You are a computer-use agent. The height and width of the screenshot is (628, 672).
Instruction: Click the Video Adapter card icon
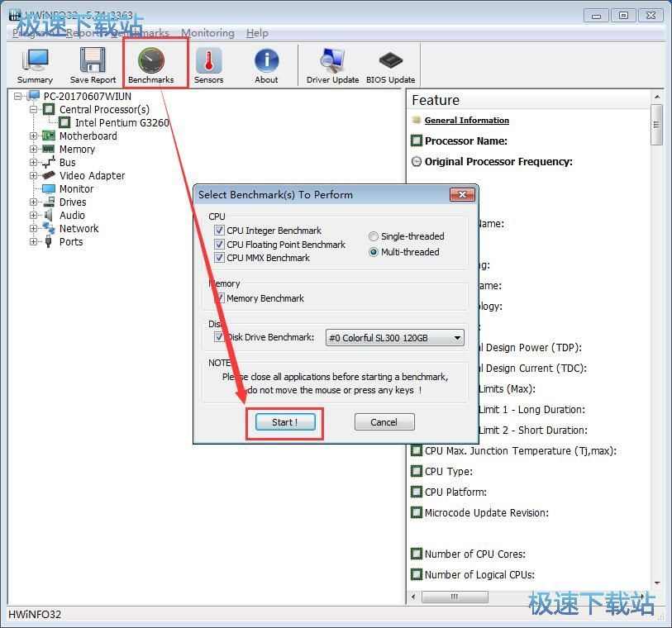point(49,175)
